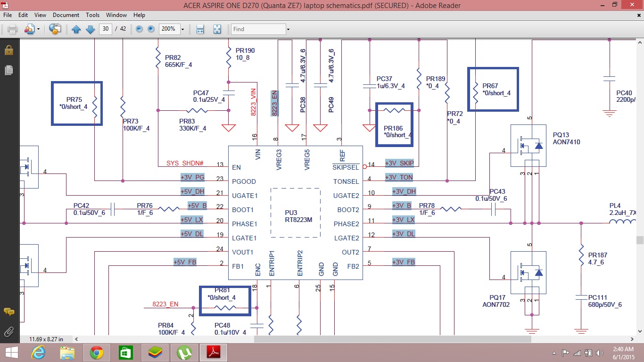Go to the previous page with the up arrow
Viewport: 644px width, 362px height.
click(76, 29)
